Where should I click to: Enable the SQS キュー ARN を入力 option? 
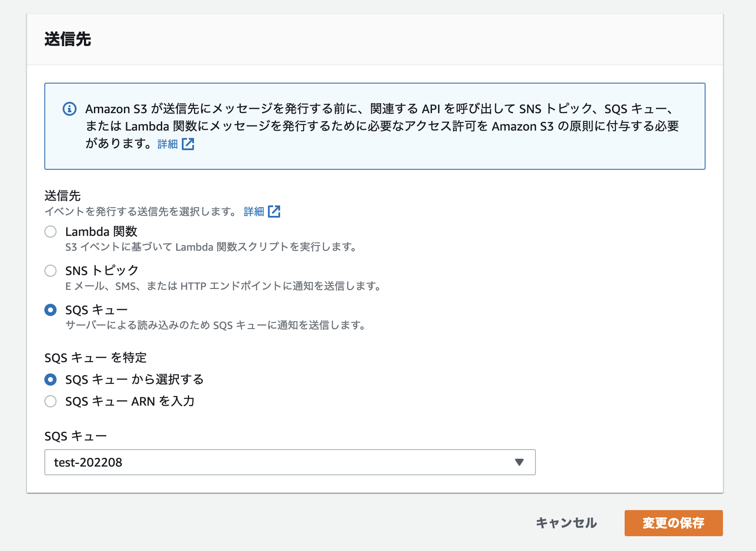coord(50,402)
